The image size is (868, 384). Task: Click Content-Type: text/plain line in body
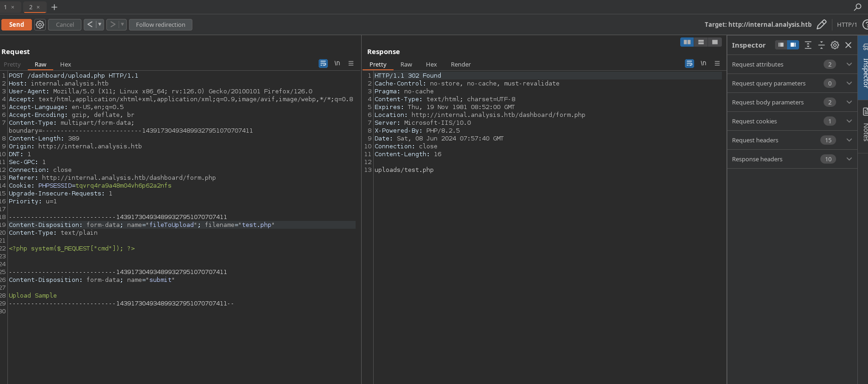coord(53,232)
